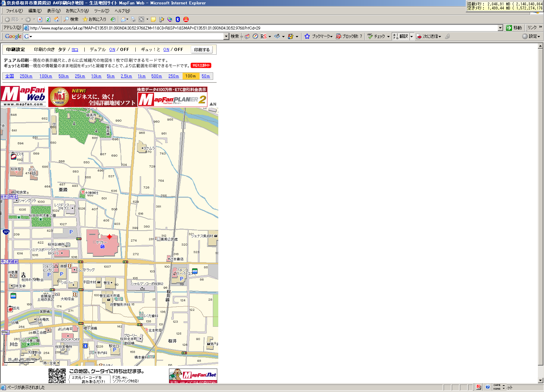The height and width of the screenshot is (392, 544).
Task: Click the QR code image
Action: pyautogui.click(x=57, y=376)
